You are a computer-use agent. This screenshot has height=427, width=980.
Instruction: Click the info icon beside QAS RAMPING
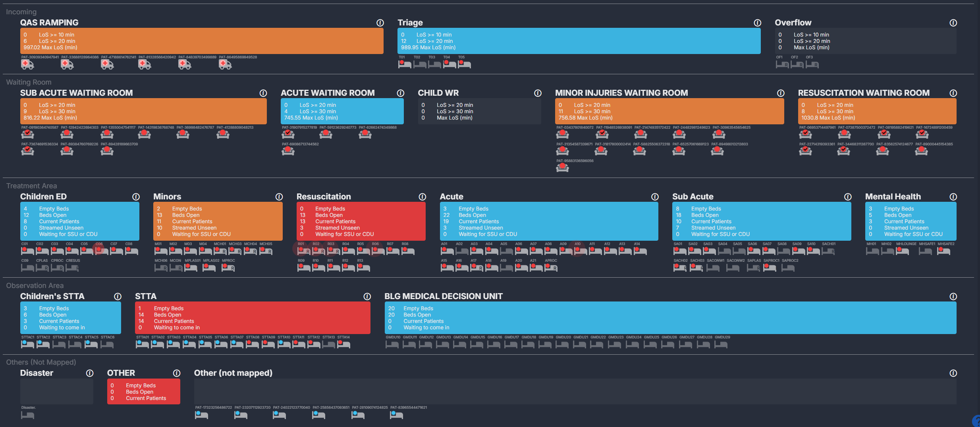(x=380, y=23)
